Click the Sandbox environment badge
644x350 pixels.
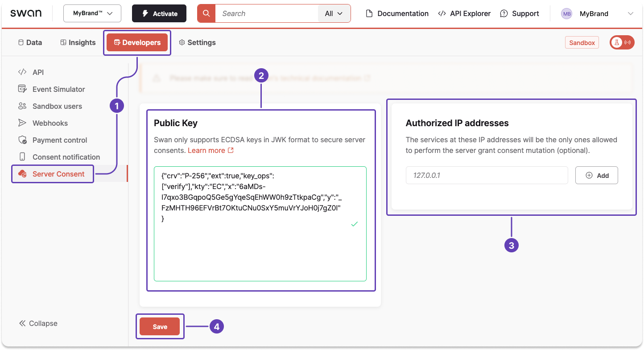click(582, 42)
